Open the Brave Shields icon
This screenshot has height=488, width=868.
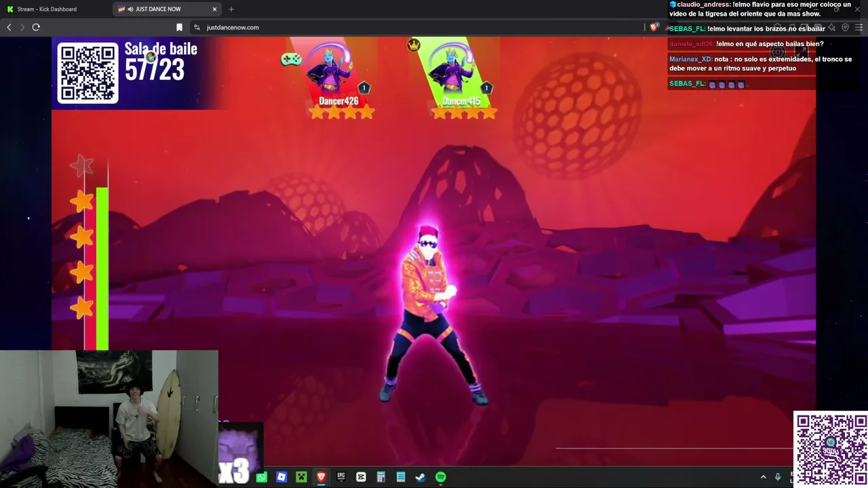pyautogui.click(x=654, y=27)
